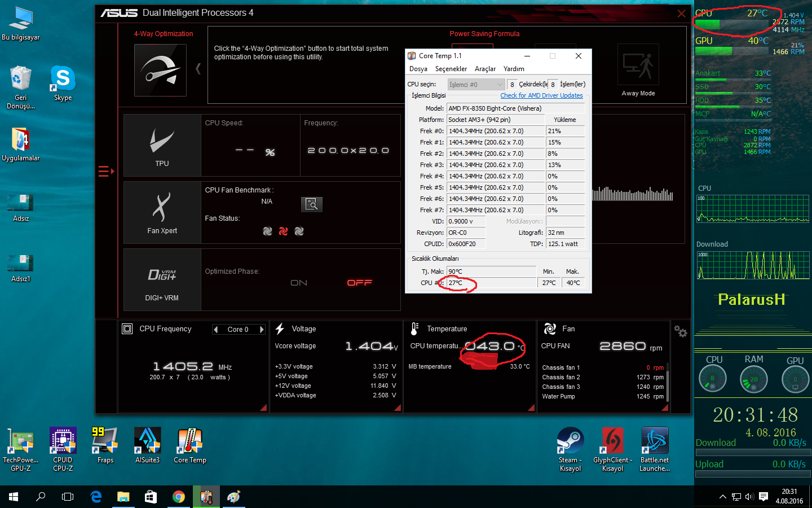
Task: Open the red side menu icon
Action: [x=105, y=171]
